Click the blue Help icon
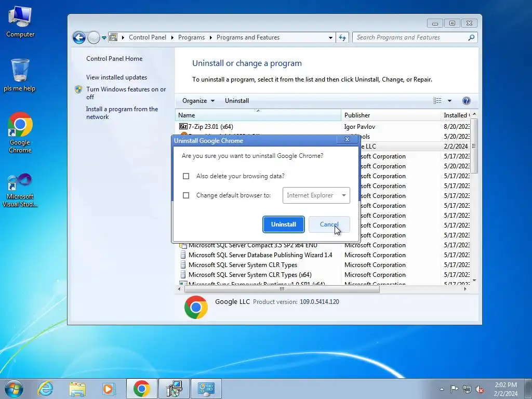The height and width of the screenshot is (399, 532). tap(467, 100)
